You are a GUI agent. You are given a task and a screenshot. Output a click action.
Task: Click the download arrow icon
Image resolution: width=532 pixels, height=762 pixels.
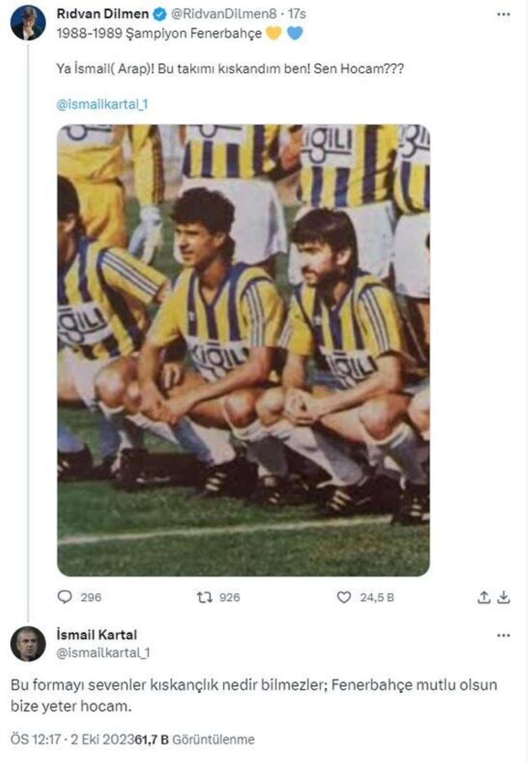(503, 598)
